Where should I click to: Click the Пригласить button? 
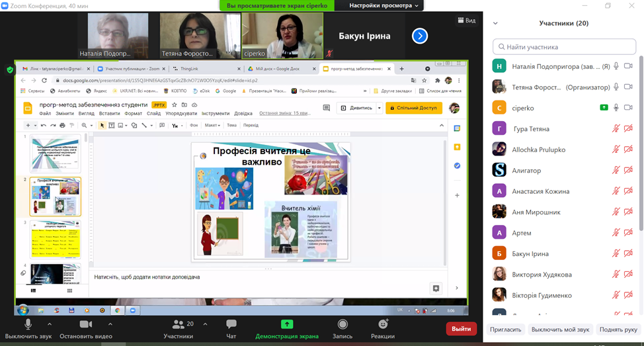click(x=506, y=329)
